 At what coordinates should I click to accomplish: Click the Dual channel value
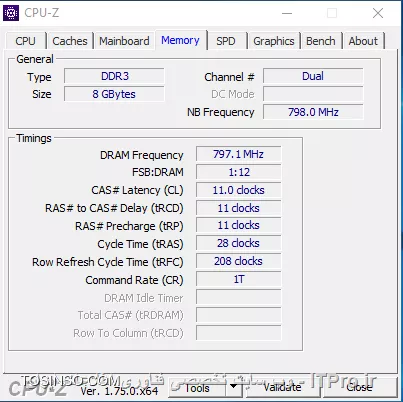pyautogui.click(x=313, y=76)
